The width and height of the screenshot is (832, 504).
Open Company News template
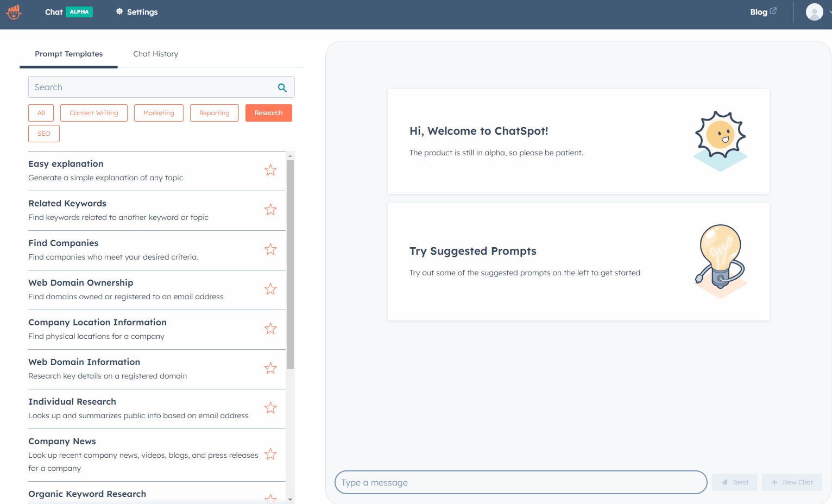point(157,455)
